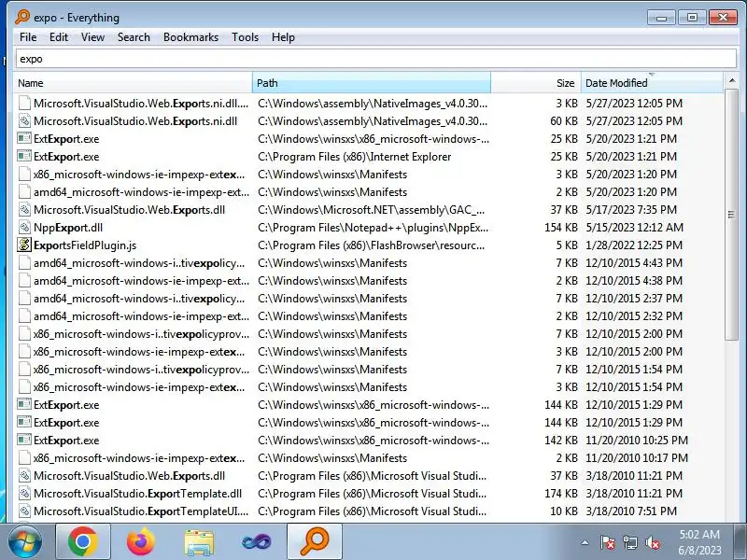Open the View menu
This screenshot has height=560, width=747.
click(x=92, y=37)
